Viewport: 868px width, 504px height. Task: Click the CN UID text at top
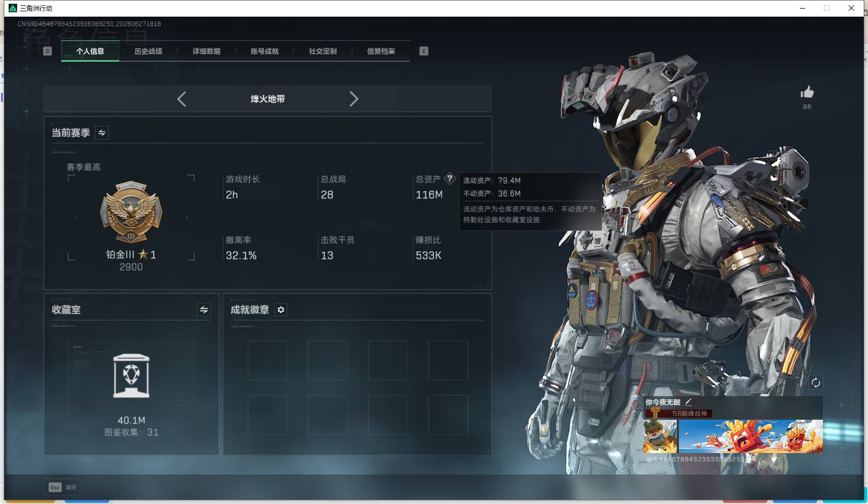tap(89, 24)
